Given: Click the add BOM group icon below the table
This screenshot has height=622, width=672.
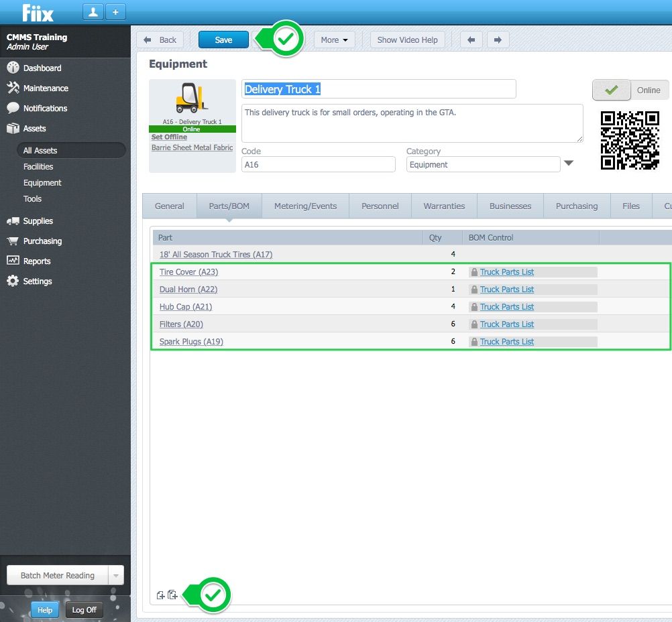Looking at the screenshot, I should coord(172,595).
